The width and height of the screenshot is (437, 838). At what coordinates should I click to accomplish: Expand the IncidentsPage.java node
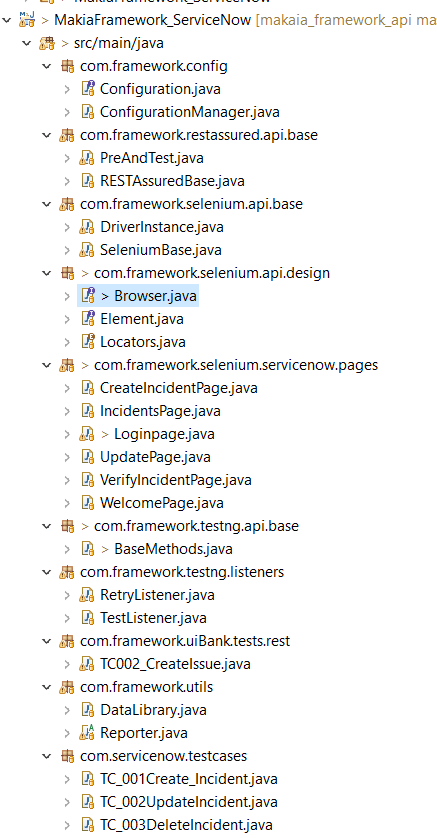(67, 410)
